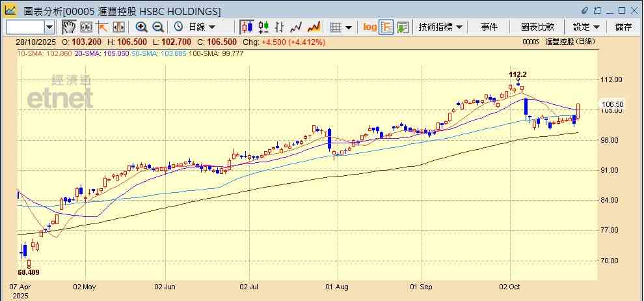Select the orange area chart type

[x=314, y=27]
